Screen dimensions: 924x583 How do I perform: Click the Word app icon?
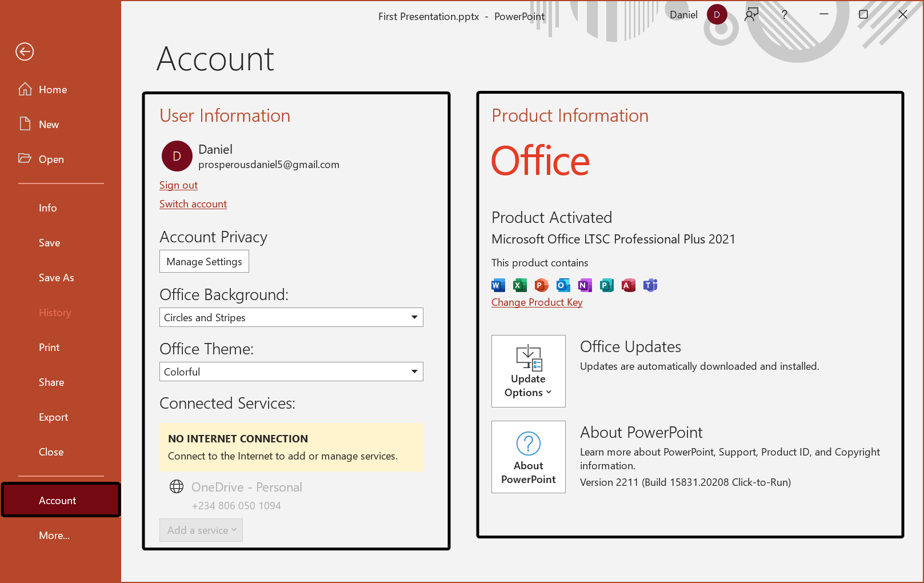498,285
